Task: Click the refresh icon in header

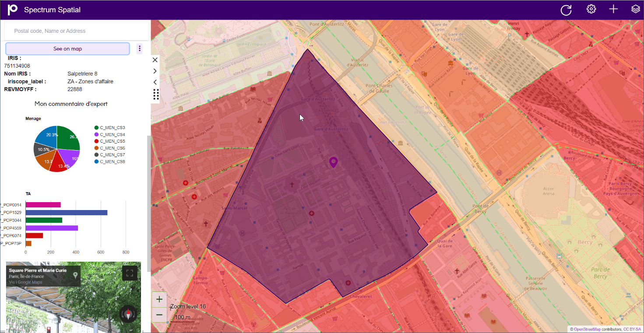Action: coord(566,10)
